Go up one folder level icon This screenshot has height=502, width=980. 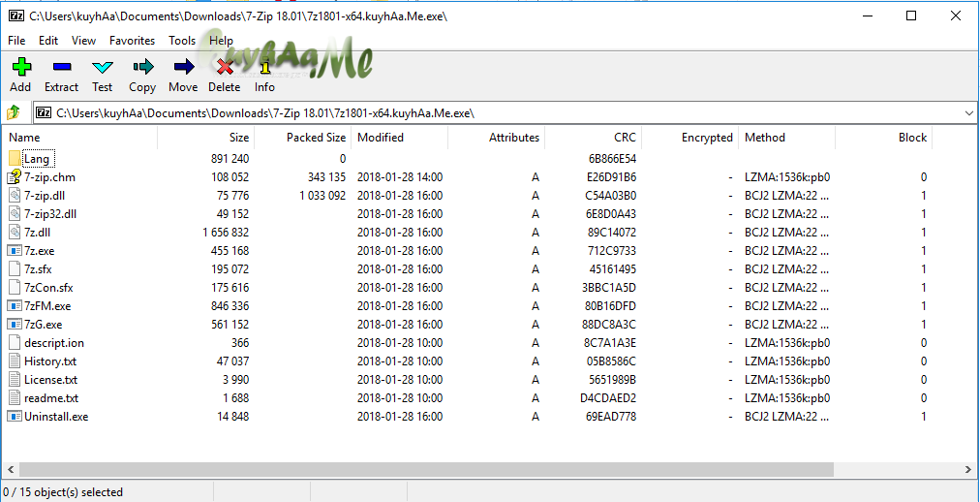click(x=14, y=112)
